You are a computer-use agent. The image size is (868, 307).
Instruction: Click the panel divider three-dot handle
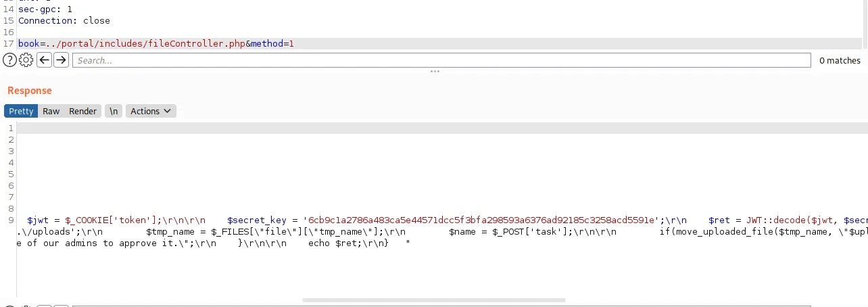[435, 72]
